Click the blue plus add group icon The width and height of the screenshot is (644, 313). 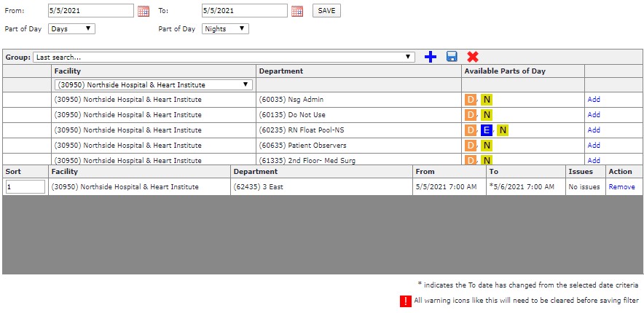[x=430, y=57]
